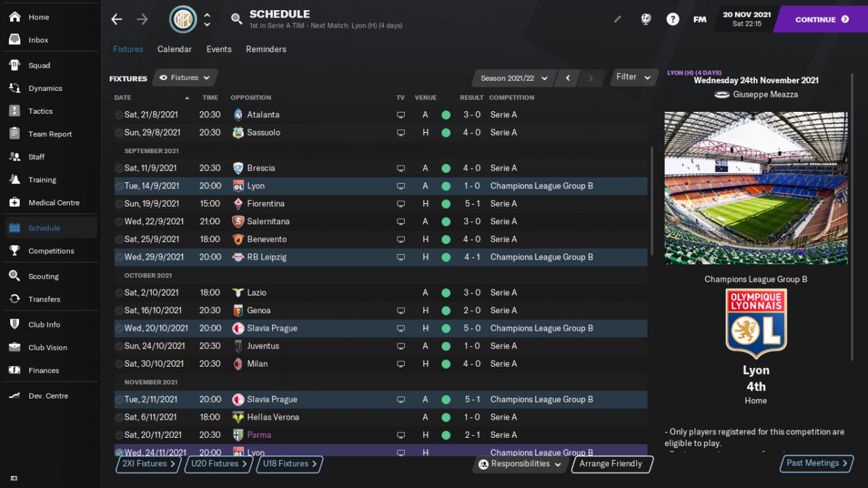Go to previous season arrow
Image resolution: width=868 pixels, height=488 pixels.
tap(568, 78)
